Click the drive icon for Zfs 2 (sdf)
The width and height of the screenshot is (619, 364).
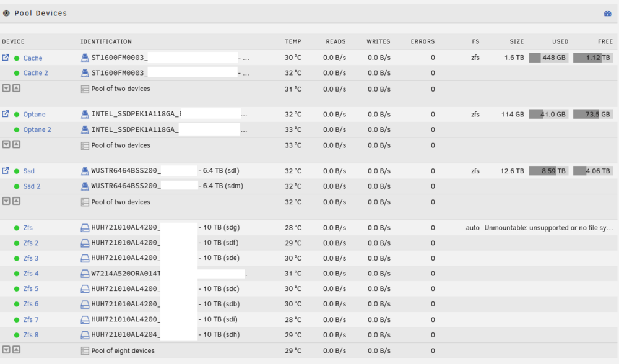click(x=85, y=243)
